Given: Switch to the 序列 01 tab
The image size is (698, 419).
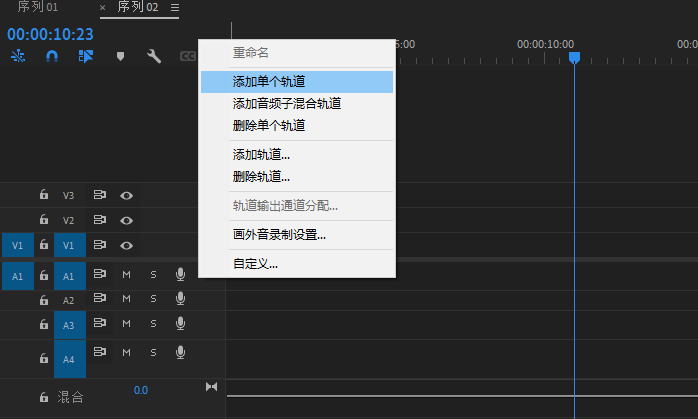Looking at the screenshot, I should (38, 8).
